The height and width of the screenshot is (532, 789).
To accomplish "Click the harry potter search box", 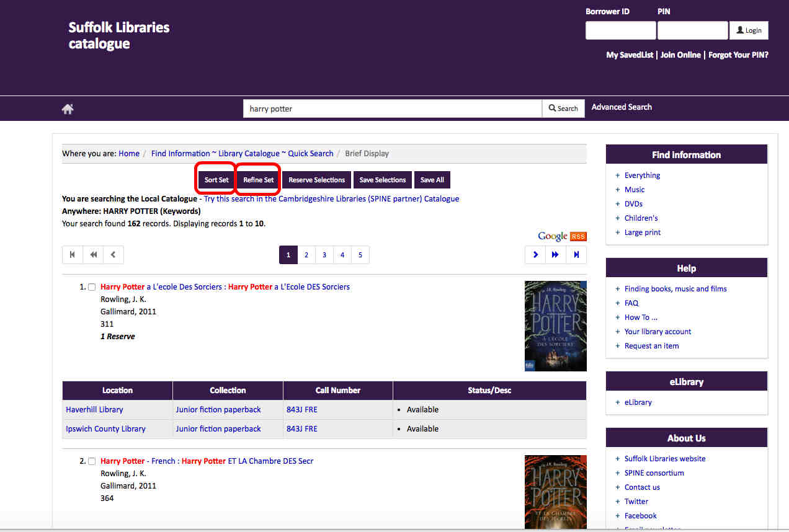I will [393, 109].
